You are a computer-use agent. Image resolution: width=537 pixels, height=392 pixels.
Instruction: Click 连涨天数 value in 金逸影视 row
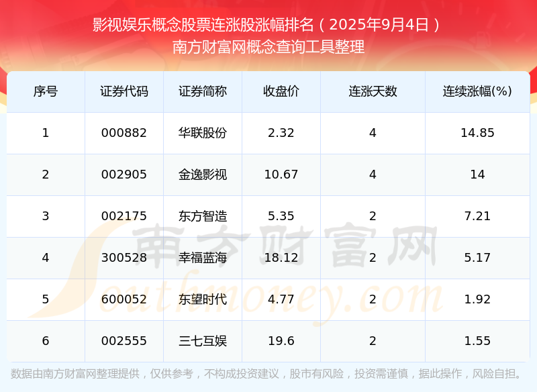[x=373, y=175]
